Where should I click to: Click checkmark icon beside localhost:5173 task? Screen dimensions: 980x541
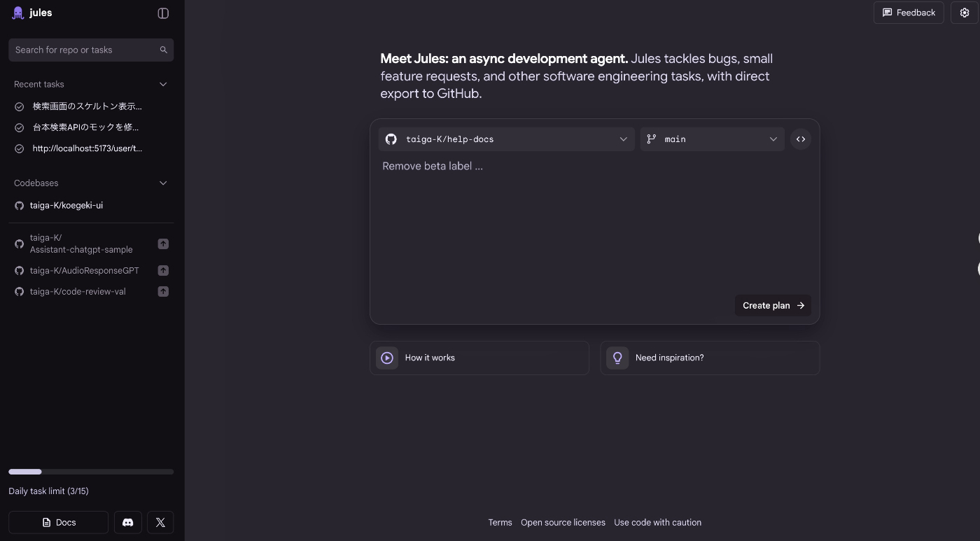coord(20,148)
